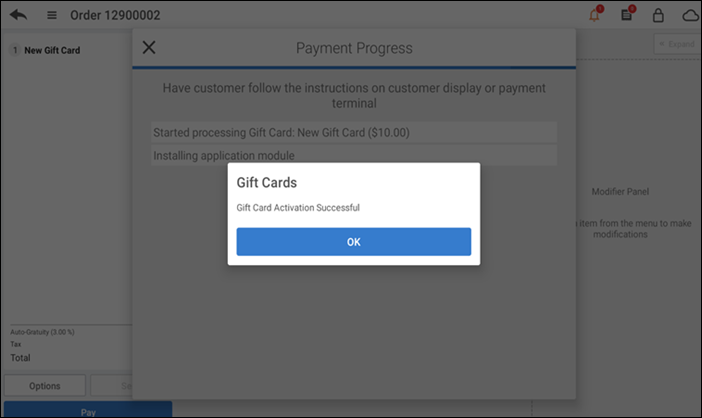Click the Total line in order summary
The image size is (702, 418).
(21, 357)
